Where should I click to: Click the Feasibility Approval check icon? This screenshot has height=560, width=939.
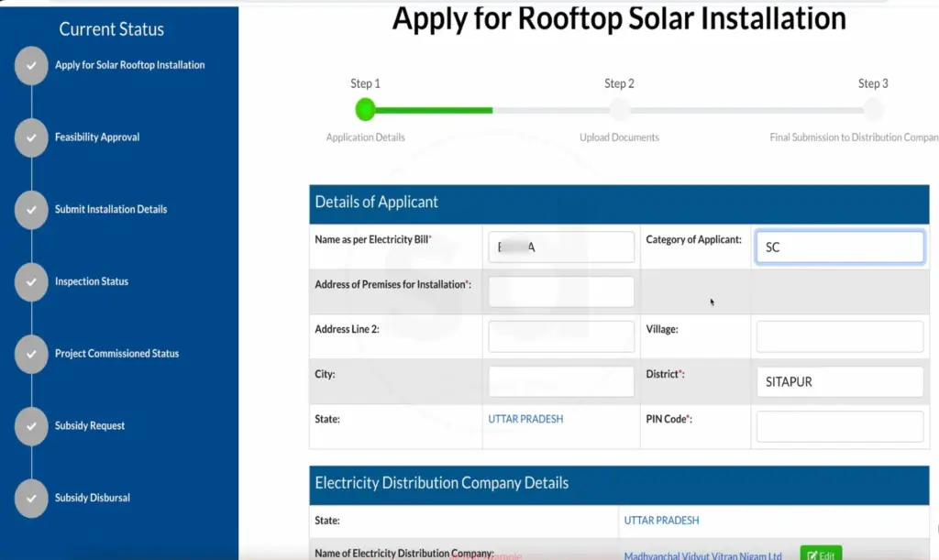coord(31,137)
